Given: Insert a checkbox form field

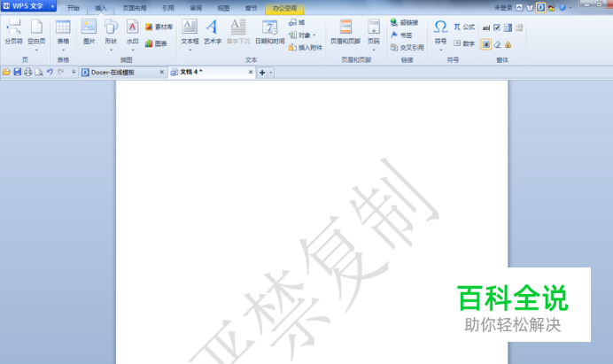Looking at the screenshot, I should coord(497,27).
